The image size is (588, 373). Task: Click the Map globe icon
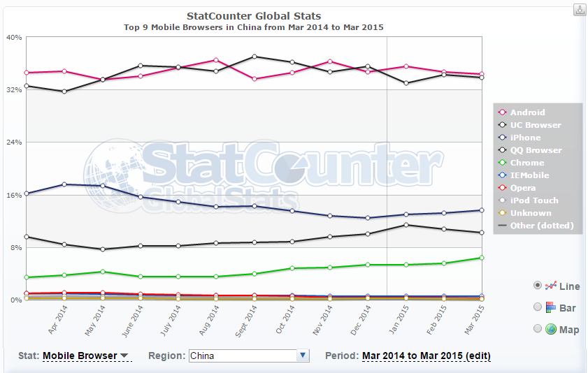pyautogui.click(x=550, y=329)
